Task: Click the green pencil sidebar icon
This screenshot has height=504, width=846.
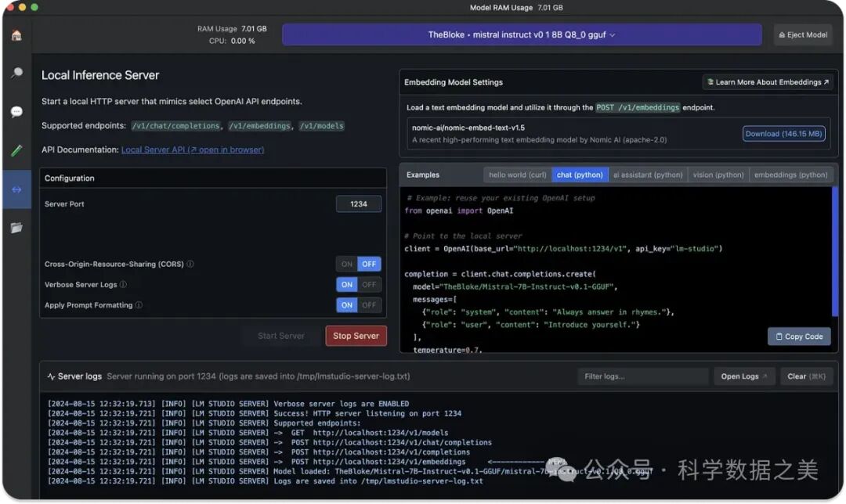Action: (x=16, y=150)
